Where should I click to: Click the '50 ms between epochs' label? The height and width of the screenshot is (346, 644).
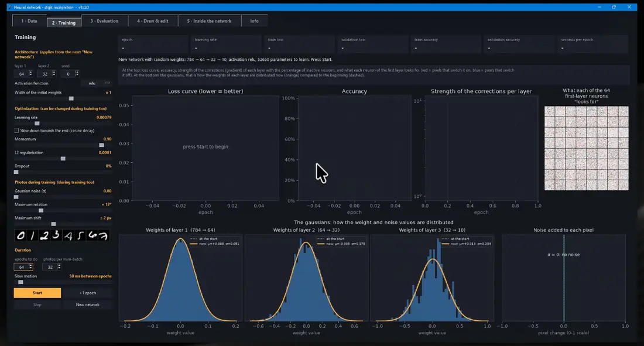coord(90,276)
